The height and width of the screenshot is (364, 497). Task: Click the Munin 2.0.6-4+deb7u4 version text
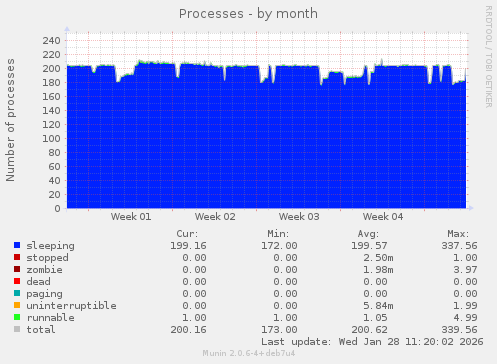click(249, 353)
